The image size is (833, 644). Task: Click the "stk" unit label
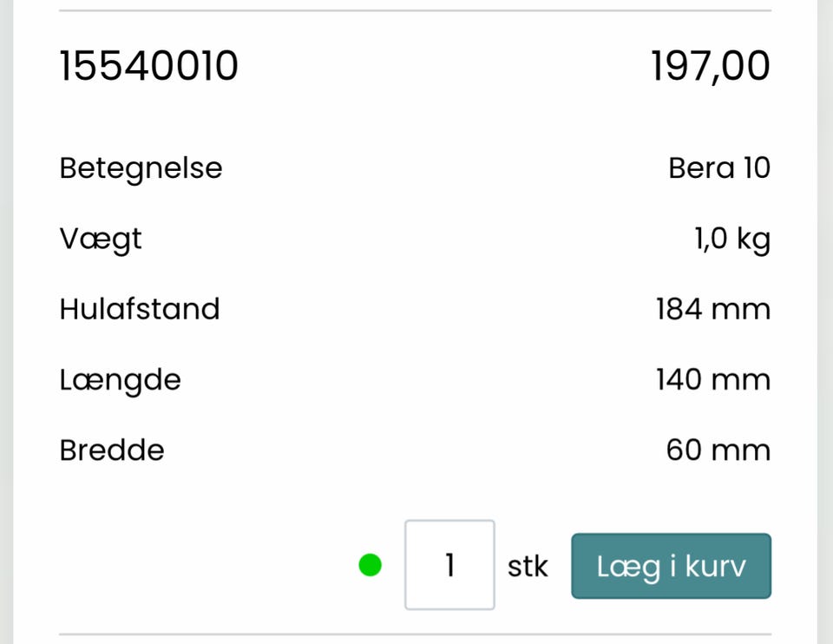528,567
